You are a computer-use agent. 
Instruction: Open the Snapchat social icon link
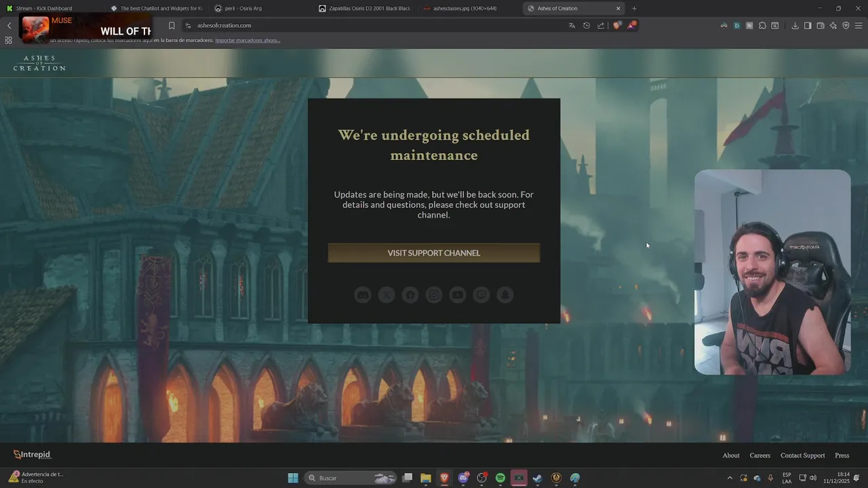point(505,295)
